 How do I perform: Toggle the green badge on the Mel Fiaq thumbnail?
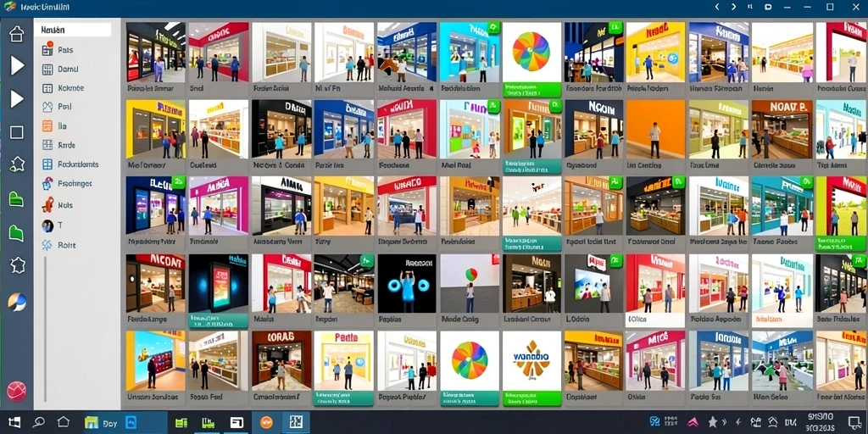coord(494,106)
